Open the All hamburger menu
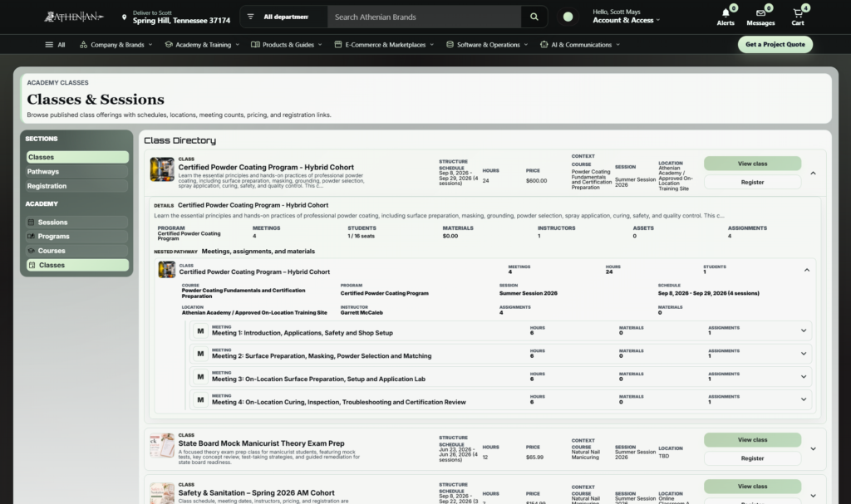 click(56, 45)
